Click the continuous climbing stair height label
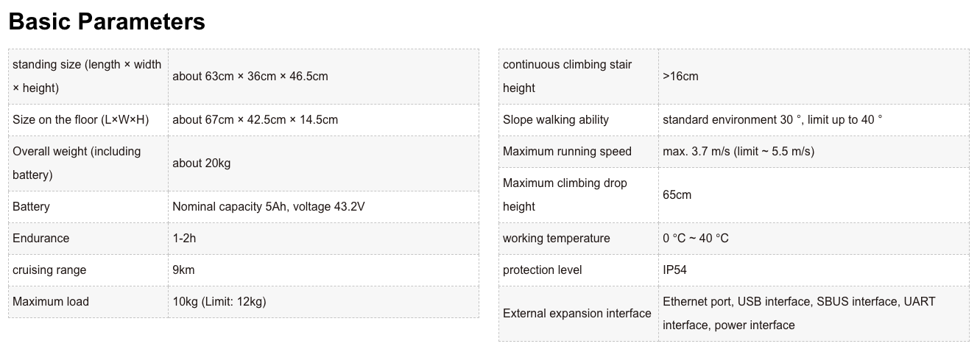The image size is (980, 352). [x=567, y=77]
